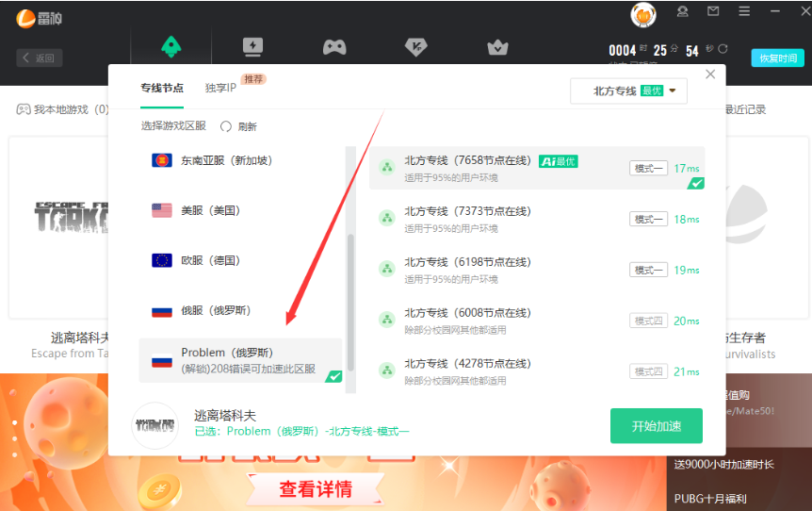Click the 逃离塔科夫 game thumbnail behind dialog

58,228
